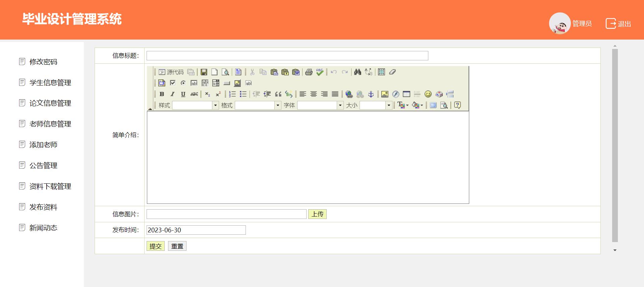Justify text block

coord(335,94)
